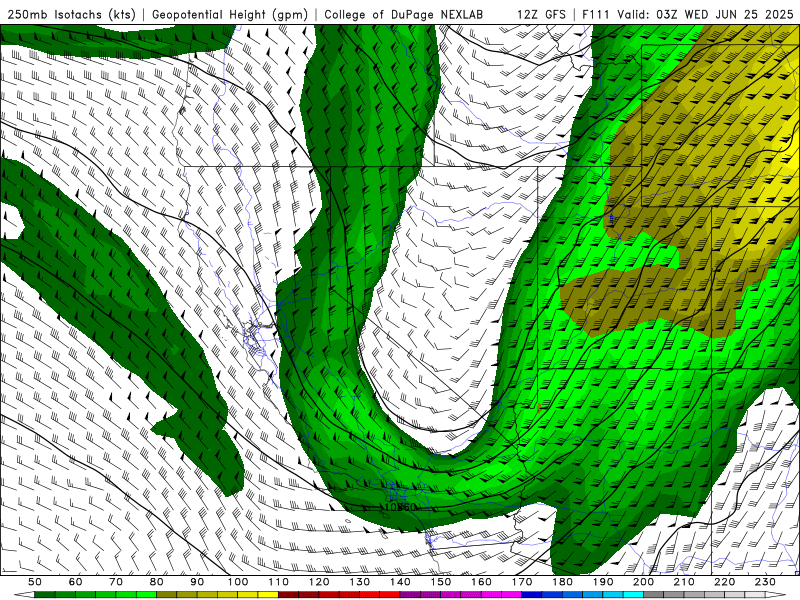
Task: Click the 'College of DuPage NEXLAB' header text
Action: [404, 14]
